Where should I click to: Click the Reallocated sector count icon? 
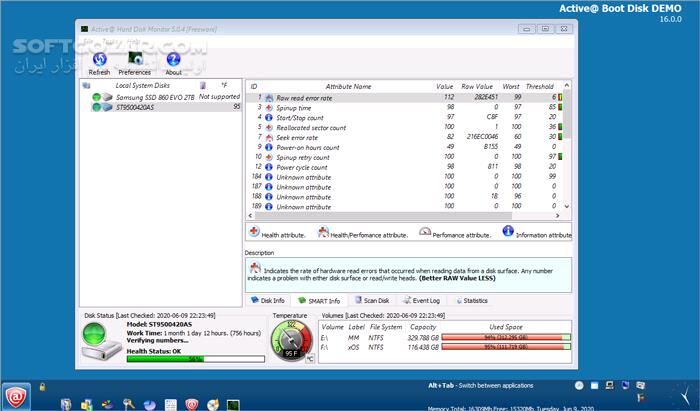tap(270, 127)
